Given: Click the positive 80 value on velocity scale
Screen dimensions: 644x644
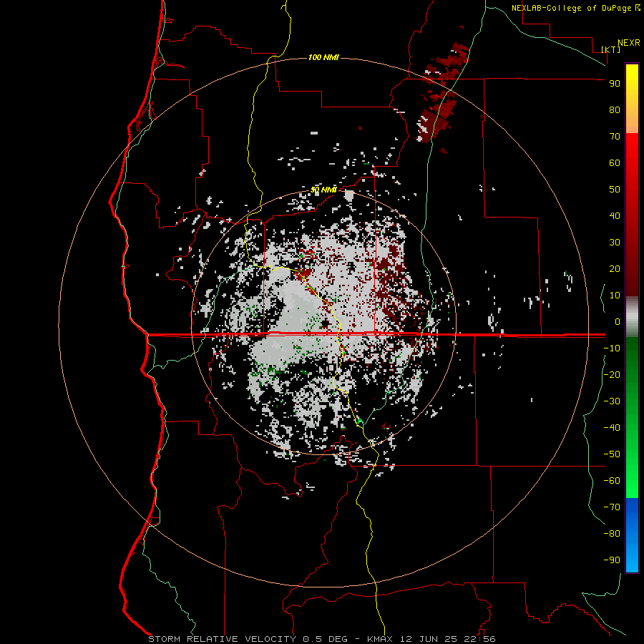Looking at the screenshot, I should (615, 109).
